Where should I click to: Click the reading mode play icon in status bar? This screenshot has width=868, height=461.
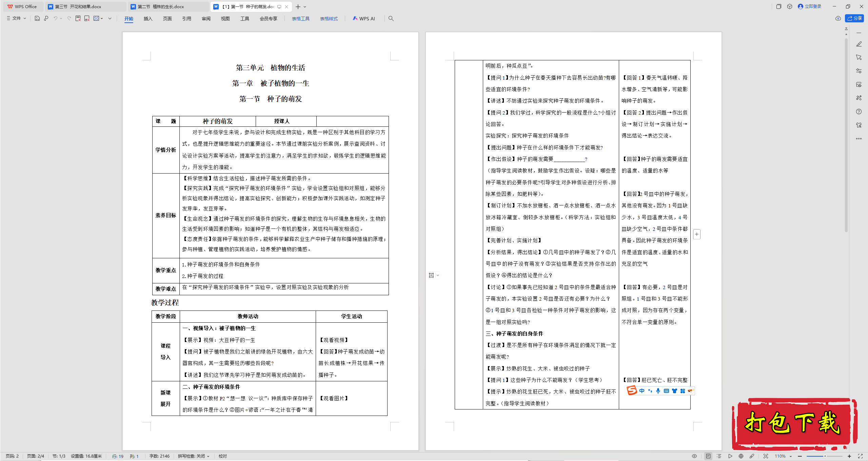730,456
